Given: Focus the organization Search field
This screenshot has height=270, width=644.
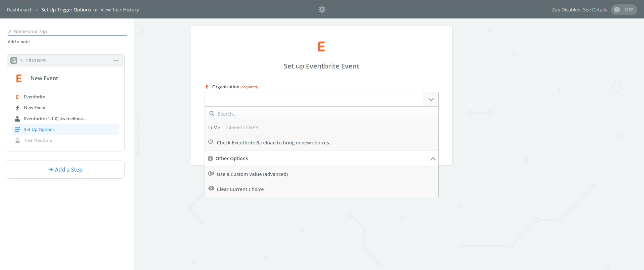Looking at the screenshot, I should click(x=325, y=114).
